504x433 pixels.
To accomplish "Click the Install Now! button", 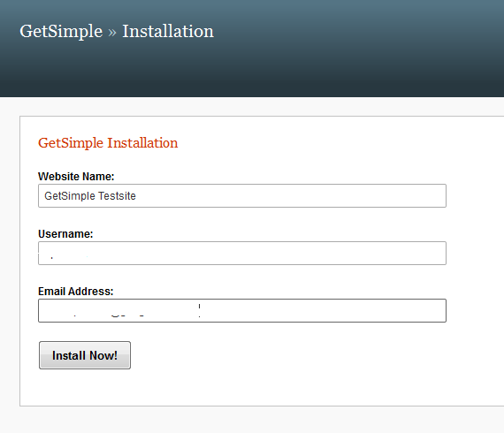I will (x=85, y=355).
